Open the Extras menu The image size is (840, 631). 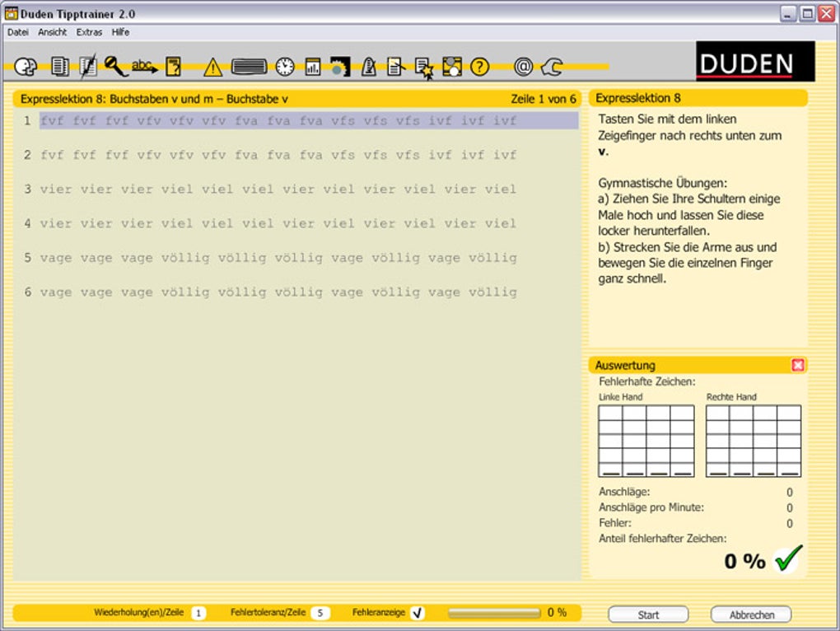[89, 32]
